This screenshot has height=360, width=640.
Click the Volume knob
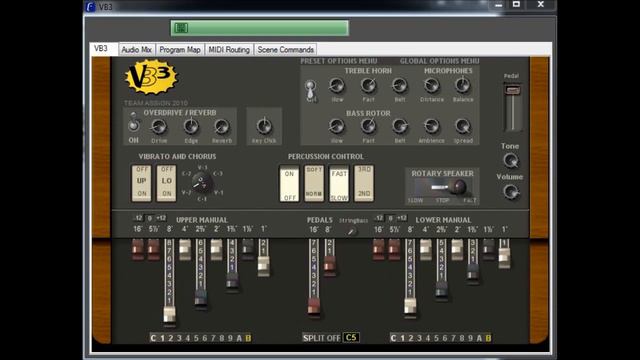(511, 191)
